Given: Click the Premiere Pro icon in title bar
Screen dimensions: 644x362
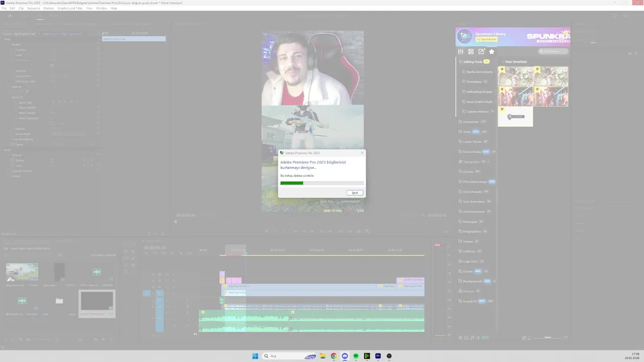Looking at the screenshot, I should 3,3.
